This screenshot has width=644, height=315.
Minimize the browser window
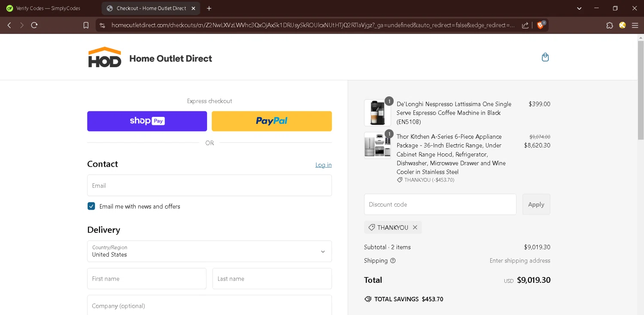click(596, 8)
